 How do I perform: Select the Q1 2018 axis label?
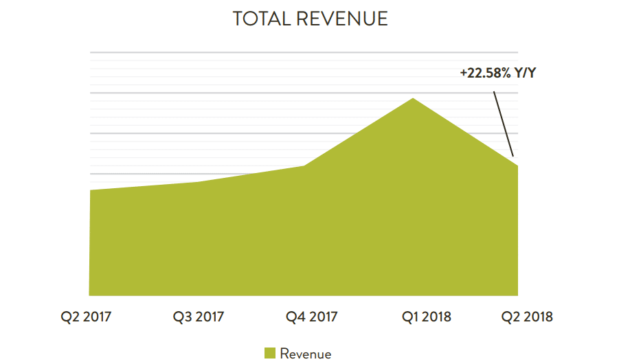point(425,317)
